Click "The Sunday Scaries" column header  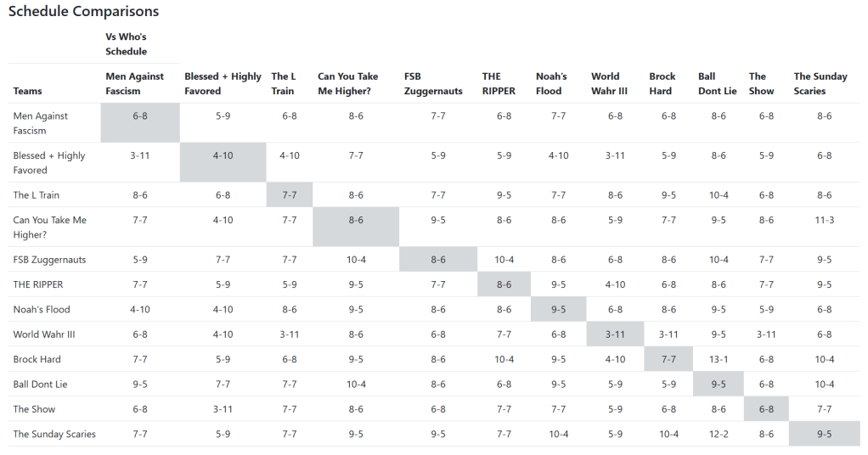pyautogui.click(x=820, y=83)
